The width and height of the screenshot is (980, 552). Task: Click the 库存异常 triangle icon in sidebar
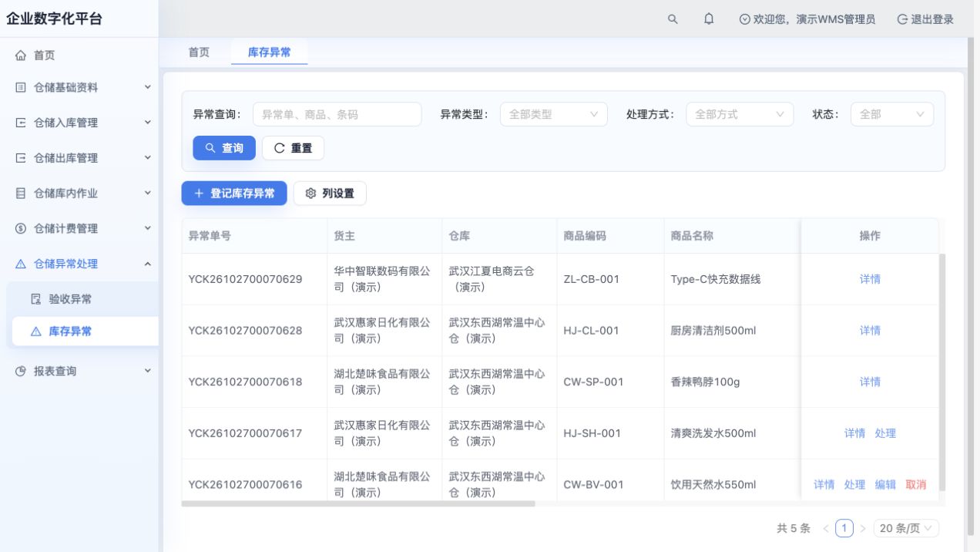click(35, 332)
